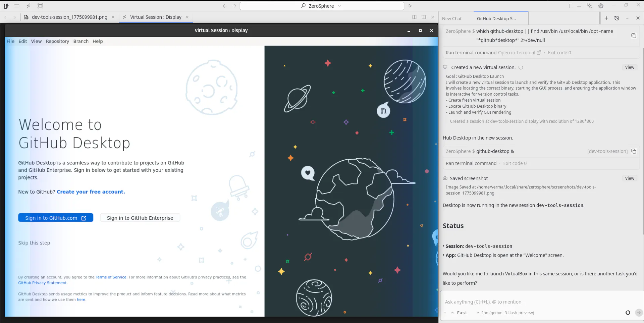Image resolution: width=644 pixels, height=323 pixels.
Task: Switch to the New Chat tab
Action: tap(451, 18)
